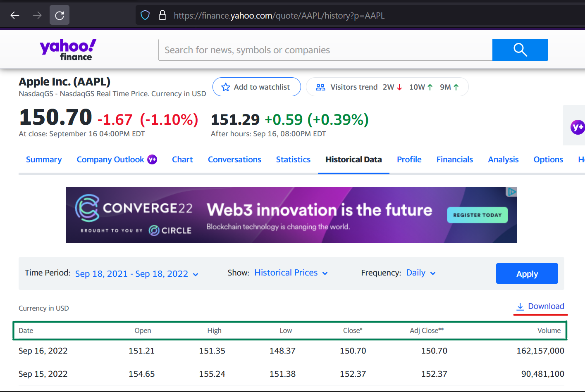Click the Volume column header

pyautogui.click(x=549, y=330)
